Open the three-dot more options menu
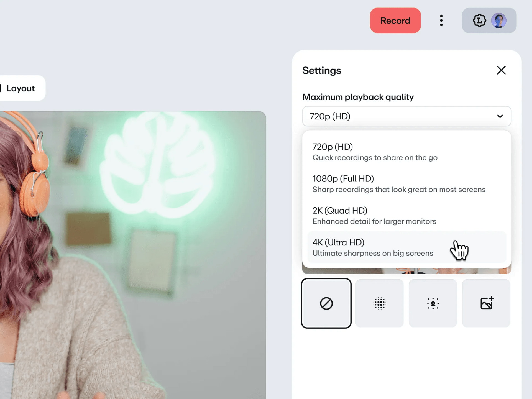 click(x=441, y=21)
